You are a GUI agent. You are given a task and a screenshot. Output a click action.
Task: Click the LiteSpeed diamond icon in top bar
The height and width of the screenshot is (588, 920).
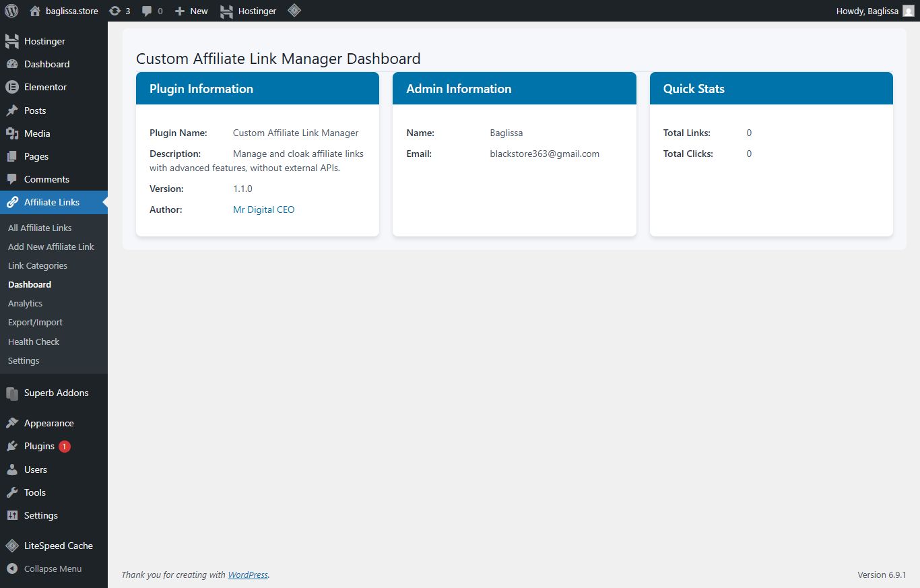[x=294, y=11]
